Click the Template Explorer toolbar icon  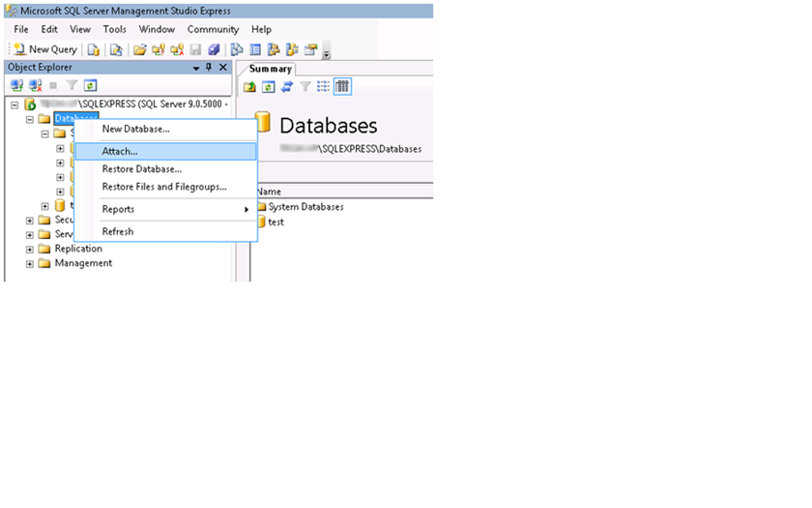[292, 49]
